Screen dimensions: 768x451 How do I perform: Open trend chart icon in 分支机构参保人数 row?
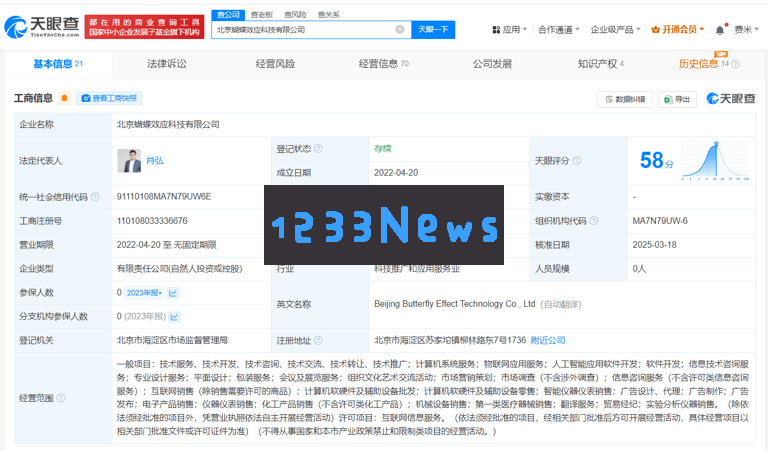[x=174, y=317]
